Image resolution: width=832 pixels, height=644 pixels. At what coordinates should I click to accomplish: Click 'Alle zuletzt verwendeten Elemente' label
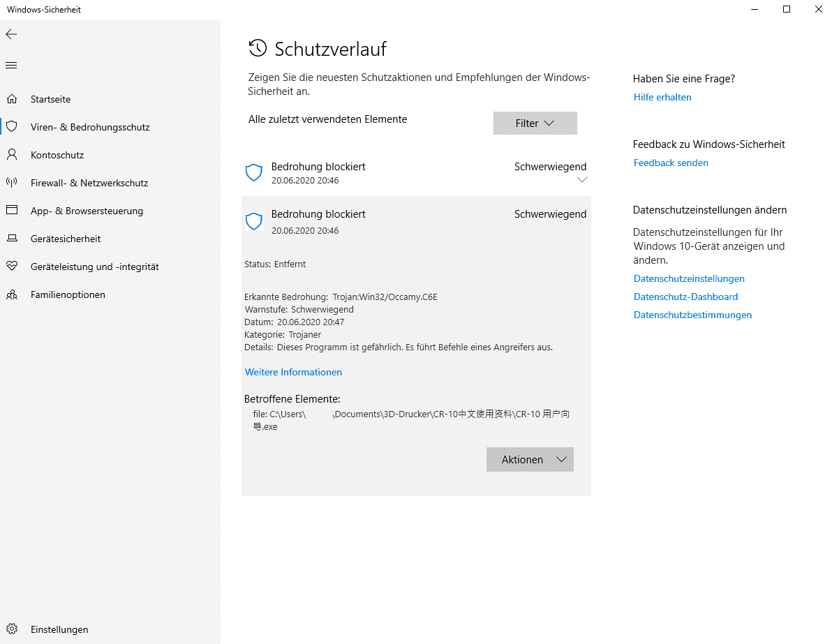click(327, 119)
